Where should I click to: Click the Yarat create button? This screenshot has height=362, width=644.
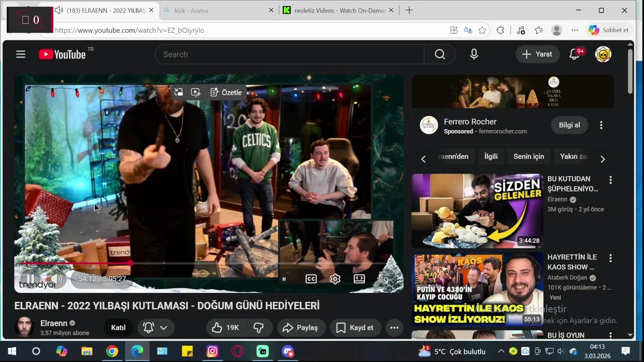(x=537, y=54)
